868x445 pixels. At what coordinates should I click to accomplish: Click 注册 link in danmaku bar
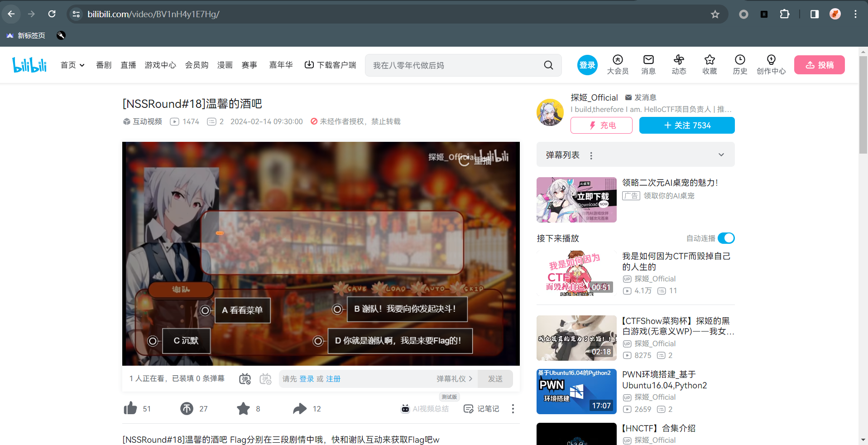(x=333, y=379)
